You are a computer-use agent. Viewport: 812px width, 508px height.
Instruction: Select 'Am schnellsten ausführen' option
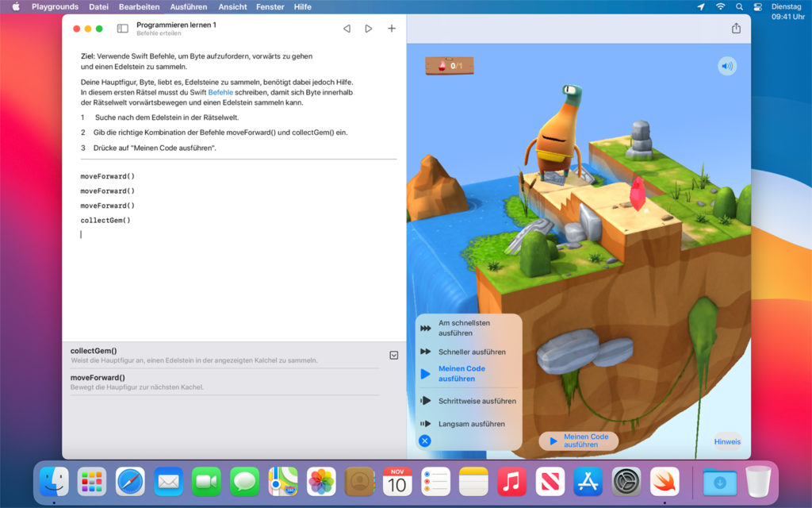coord(468,328)
